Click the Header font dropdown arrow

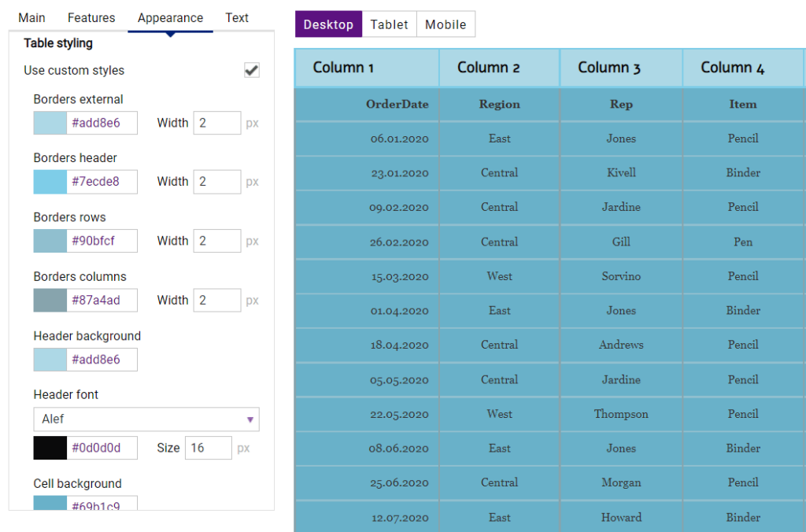click(250, 419)
